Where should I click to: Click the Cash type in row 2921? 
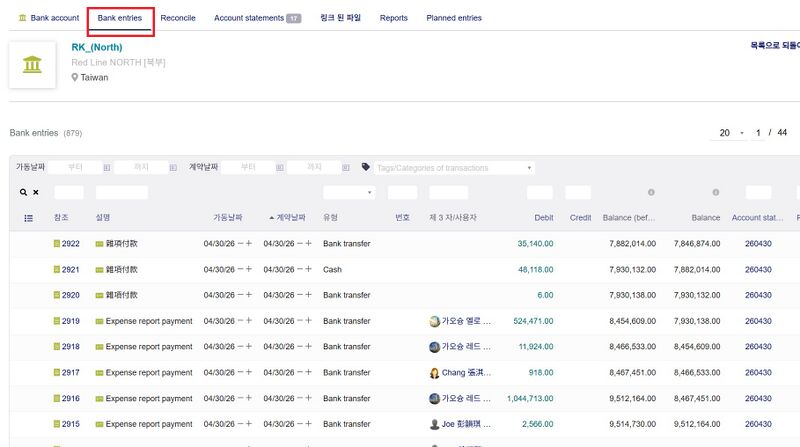point(332,269)
